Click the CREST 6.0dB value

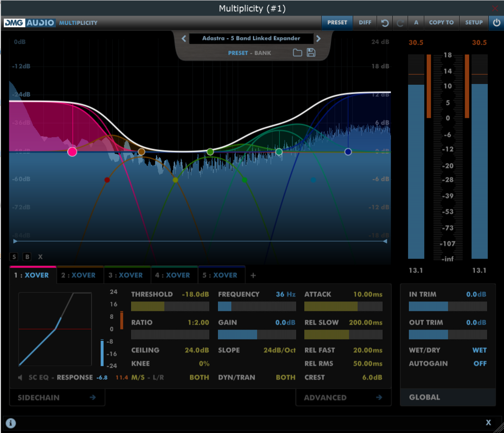[x=372, y=377]
